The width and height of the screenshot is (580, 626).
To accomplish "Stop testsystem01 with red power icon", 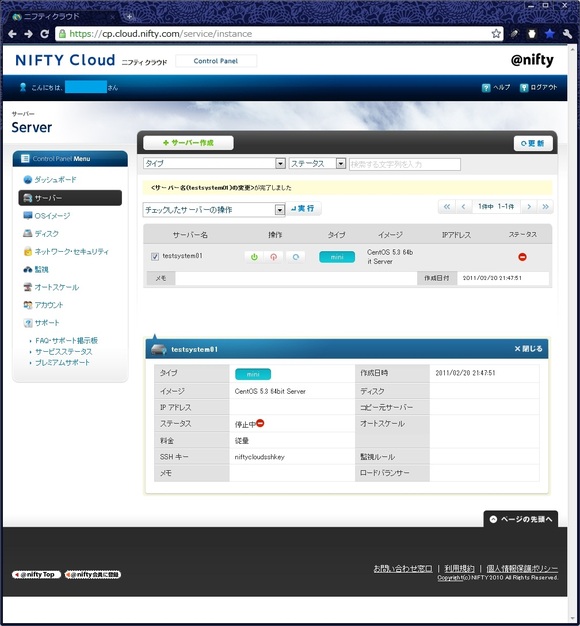I will click(x=273, y=257).
